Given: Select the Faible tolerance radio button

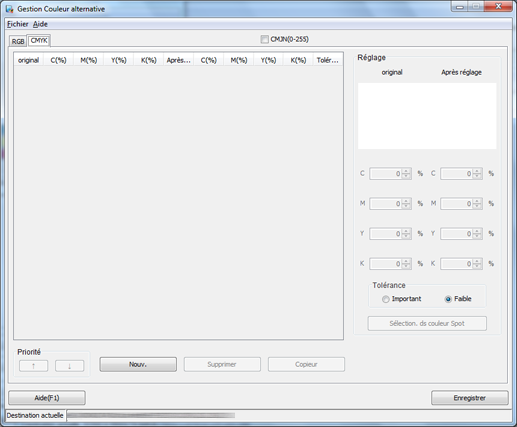Looking at the screenshot, I should [448, 299].
